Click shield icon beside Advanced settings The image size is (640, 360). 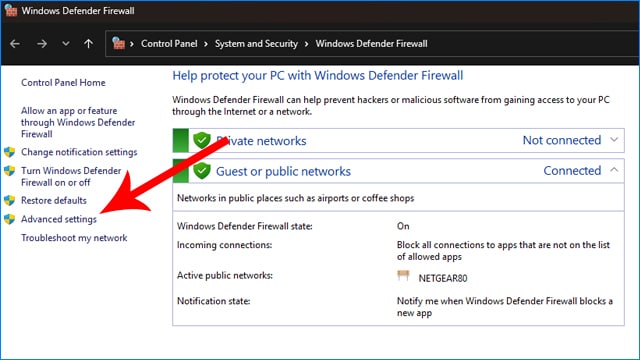click(x=9, y=219)
